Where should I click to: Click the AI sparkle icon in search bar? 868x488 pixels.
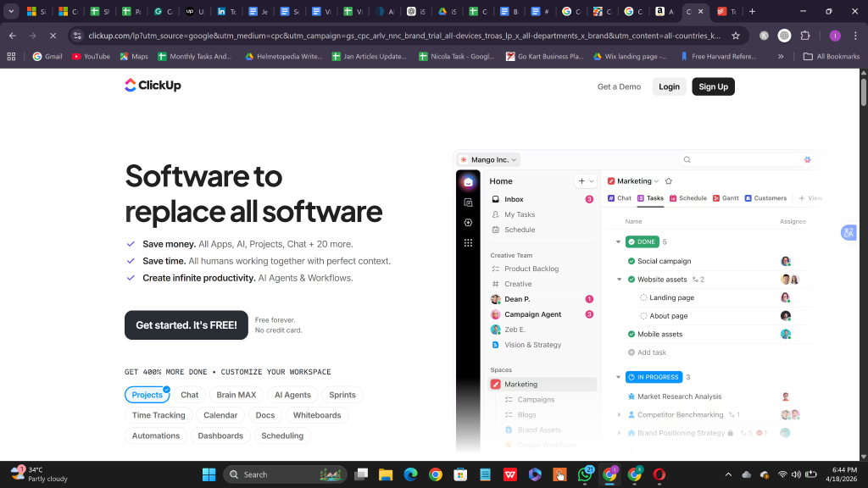pos(807,160)
